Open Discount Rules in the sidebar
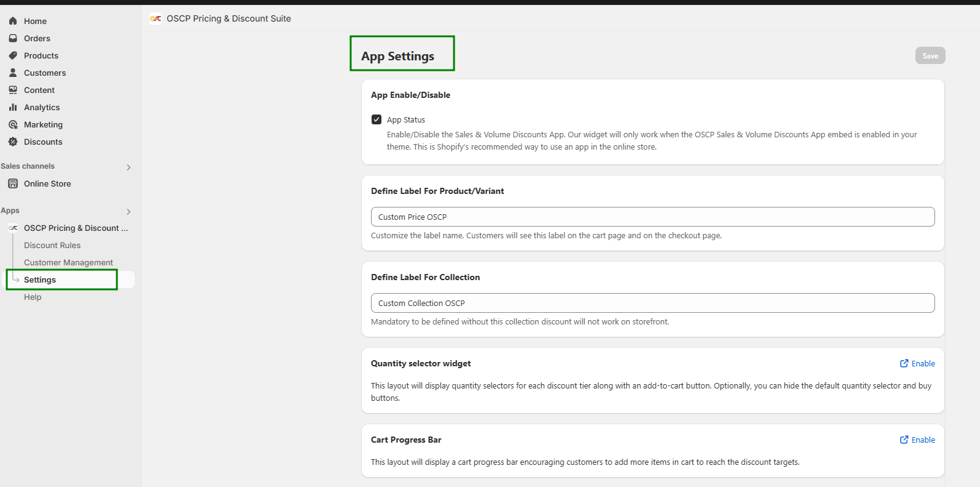Screen dimensions: 980x487 click(x=52, y=245)
